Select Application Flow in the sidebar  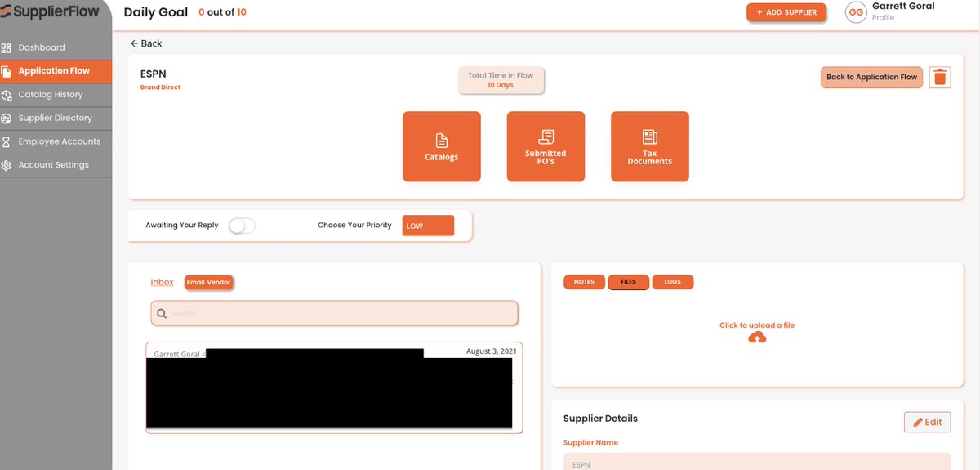coord(56,71)
